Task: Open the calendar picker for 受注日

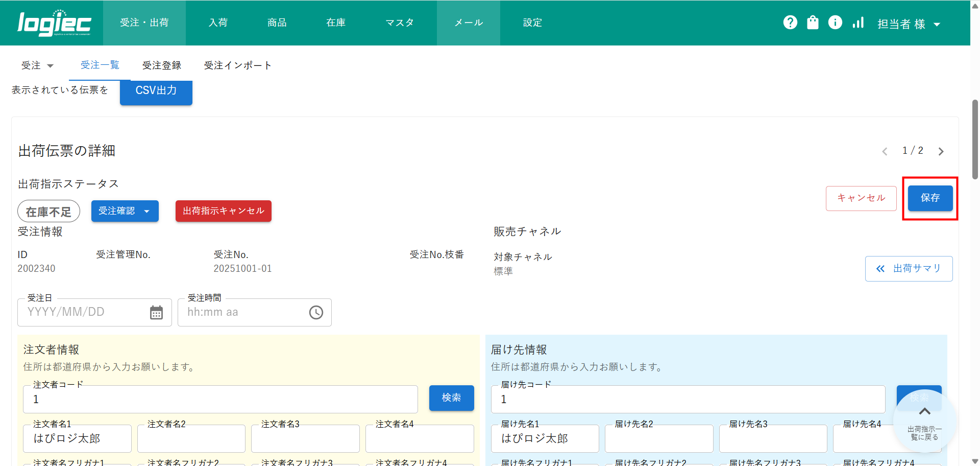Action: click(156, 312)
